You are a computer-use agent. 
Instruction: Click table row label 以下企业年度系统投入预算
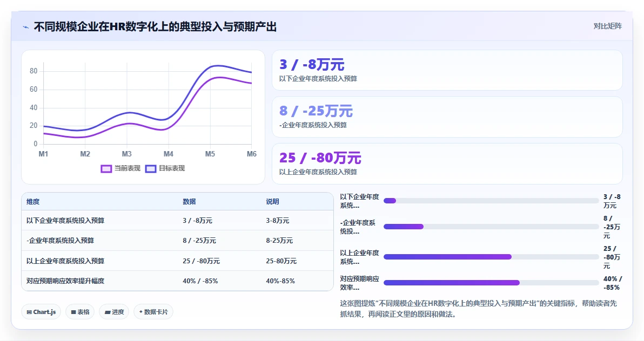point(65,220)
